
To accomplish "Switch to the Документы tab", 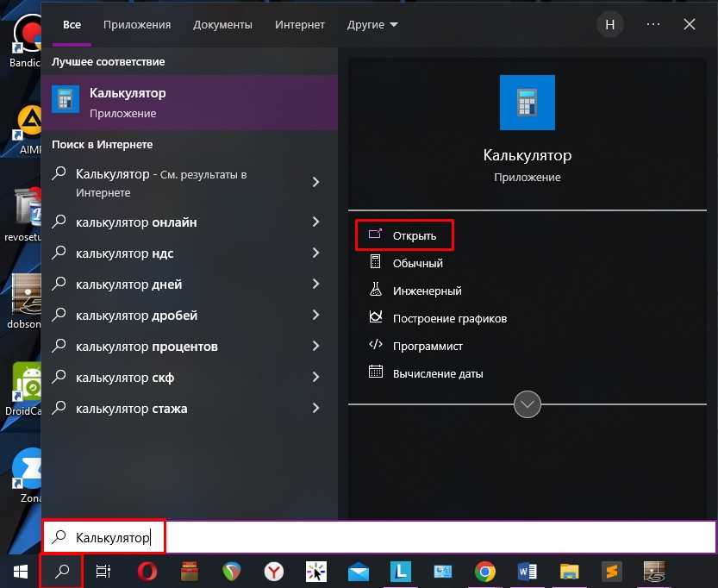I will click(x=222, y=25).
